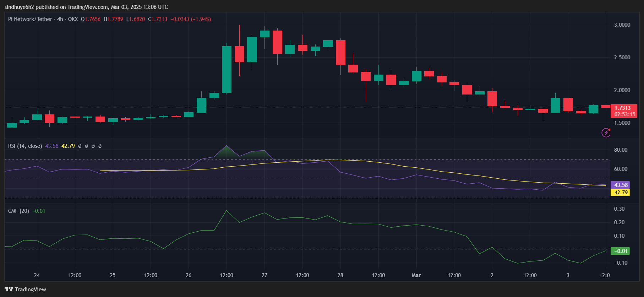Click the CMF legend value −0.01
This screenshot has width=644, height=297.
(39, 211)
